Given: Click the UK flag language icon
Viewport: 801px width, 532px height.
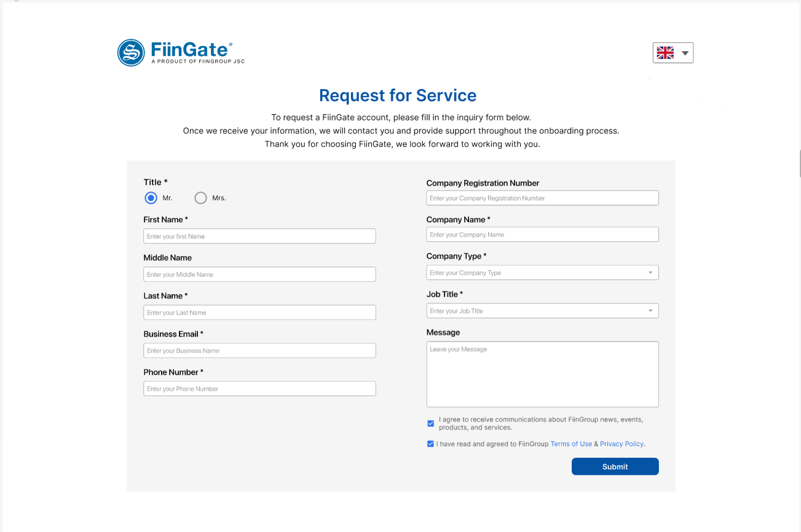Looking at the screenshot, I should pos(665,53).
